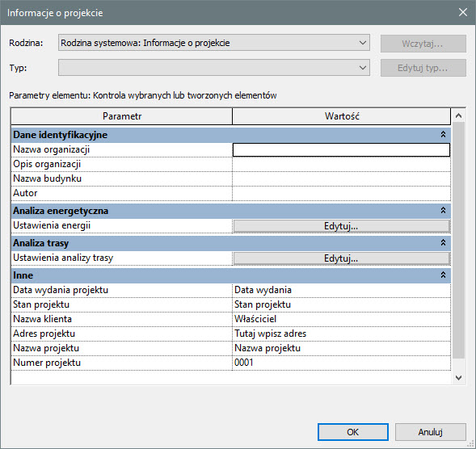Collapse the Analiza energetyczna section chevron
Image resolution: width=476 pixels, height=449 pixels.
(443, 210)
